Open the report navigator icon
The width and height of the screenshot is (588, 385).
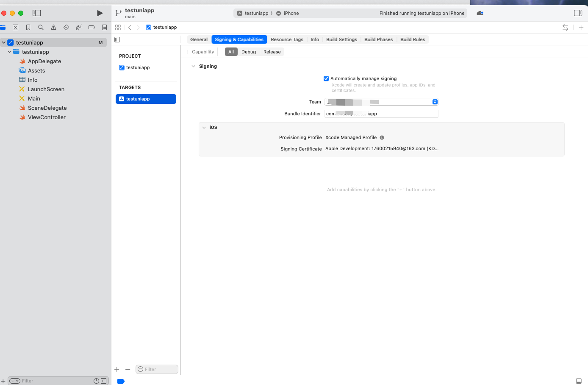point(104,28)
